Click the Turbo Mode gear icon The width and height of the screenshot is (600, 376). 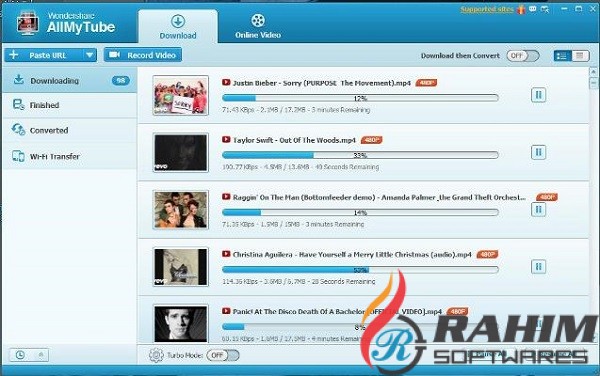click(x=156, y=355)
